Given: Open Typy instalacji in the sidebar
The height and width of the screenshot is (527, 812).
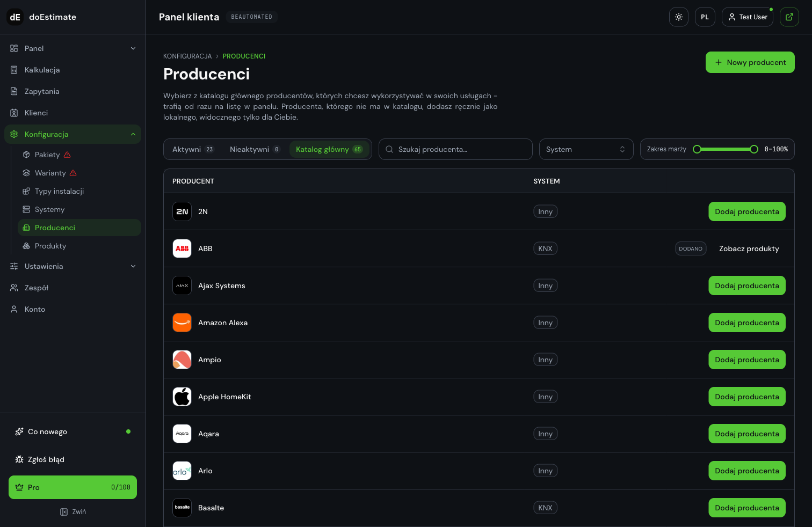Looking at the screenshot, I should click(x=79, y=191).
